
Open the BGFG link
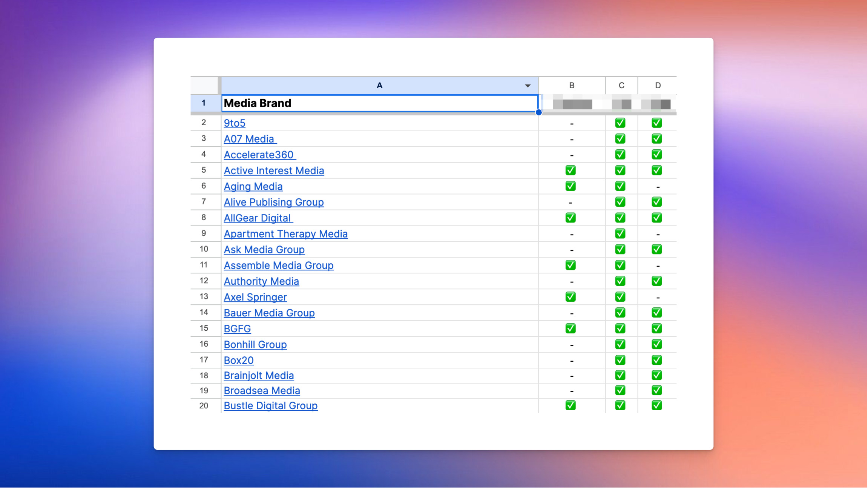tap(237, 329)
